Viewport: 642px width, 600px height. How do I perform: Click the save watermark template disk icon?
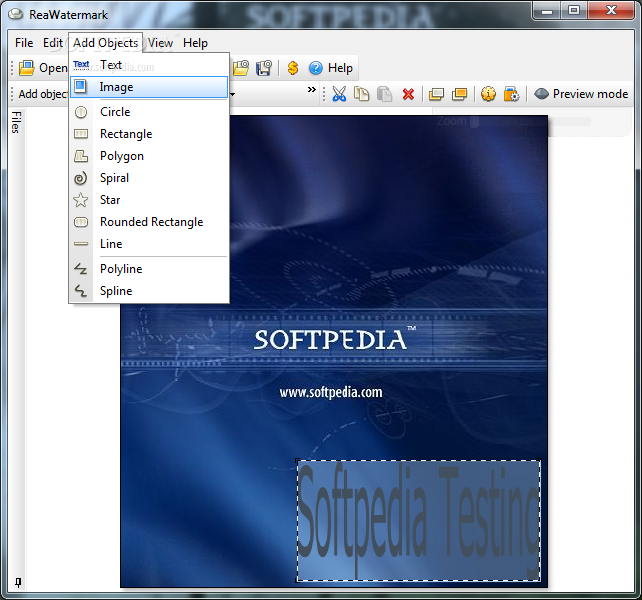264,68
